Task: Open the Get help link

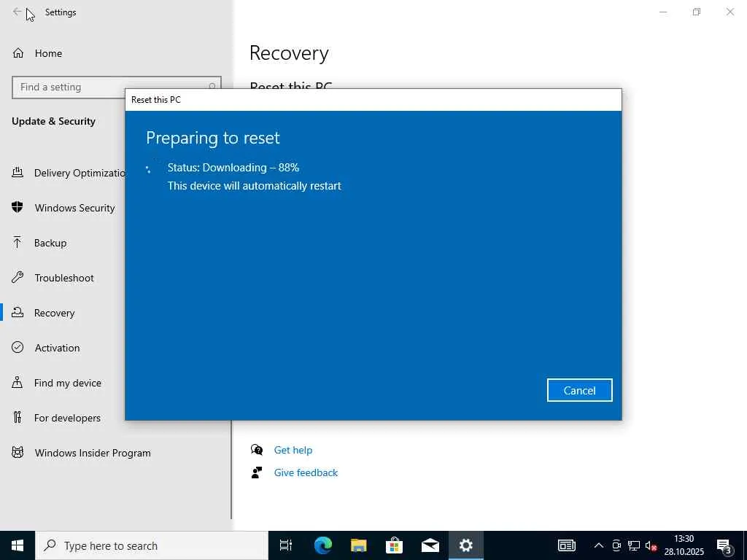Action: [x=293, y=450]
